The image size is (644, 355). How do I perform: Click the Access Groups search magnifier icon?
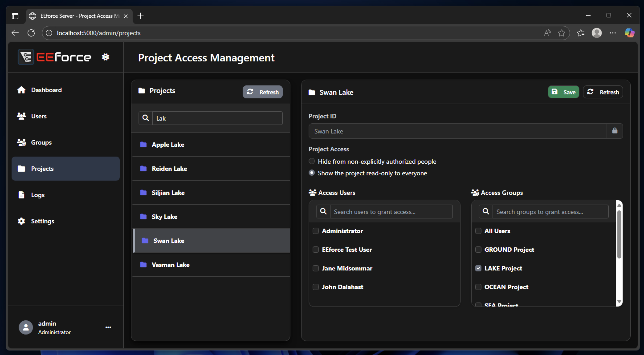[x=486, y=212]
